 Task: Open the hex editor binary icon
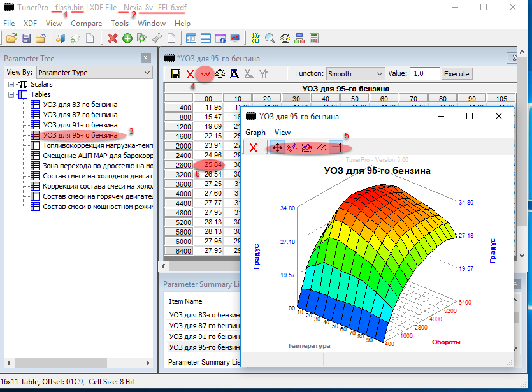[255, 38]
